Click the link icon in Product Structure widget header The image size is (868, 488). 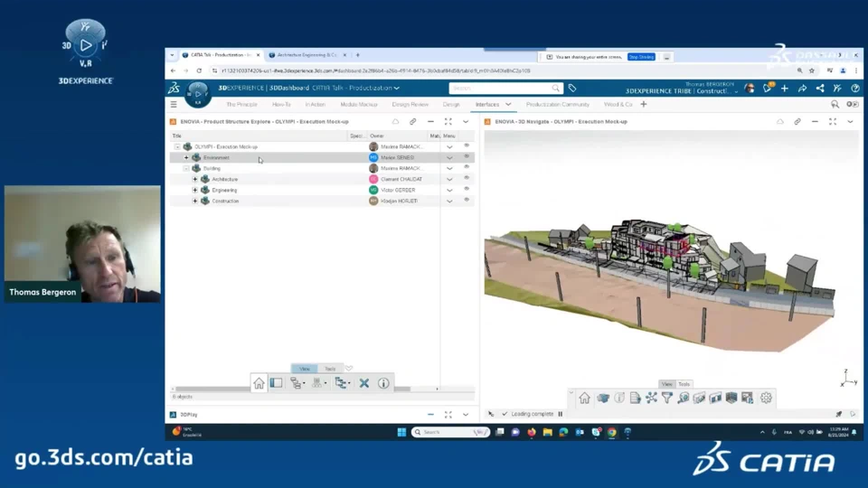coord(413,122)
